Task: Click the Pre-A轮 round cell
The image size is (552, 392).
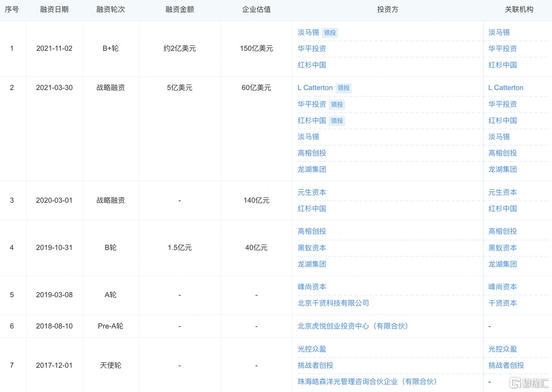Action: (110, 327)
